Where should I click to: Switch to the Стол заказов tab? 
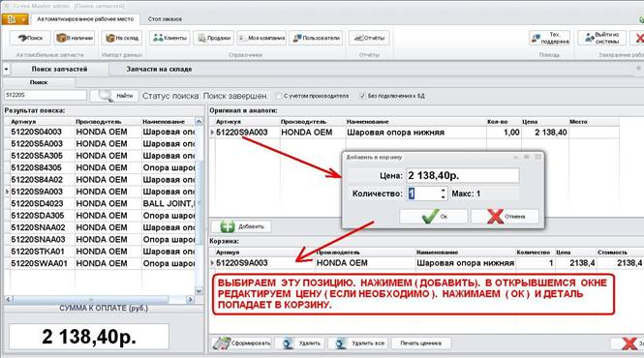tap(165, 19)
